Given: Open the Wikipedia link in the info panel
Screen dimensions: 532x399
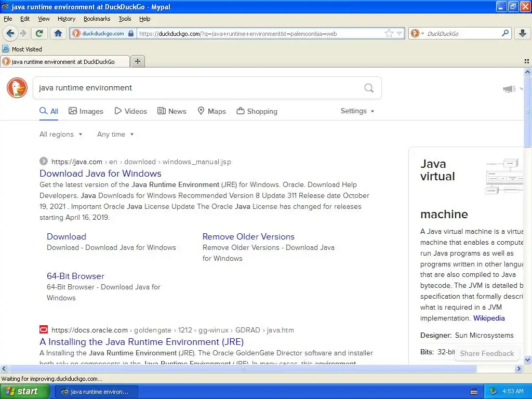Looking at the screenshot, I should [x=489, y=318].
